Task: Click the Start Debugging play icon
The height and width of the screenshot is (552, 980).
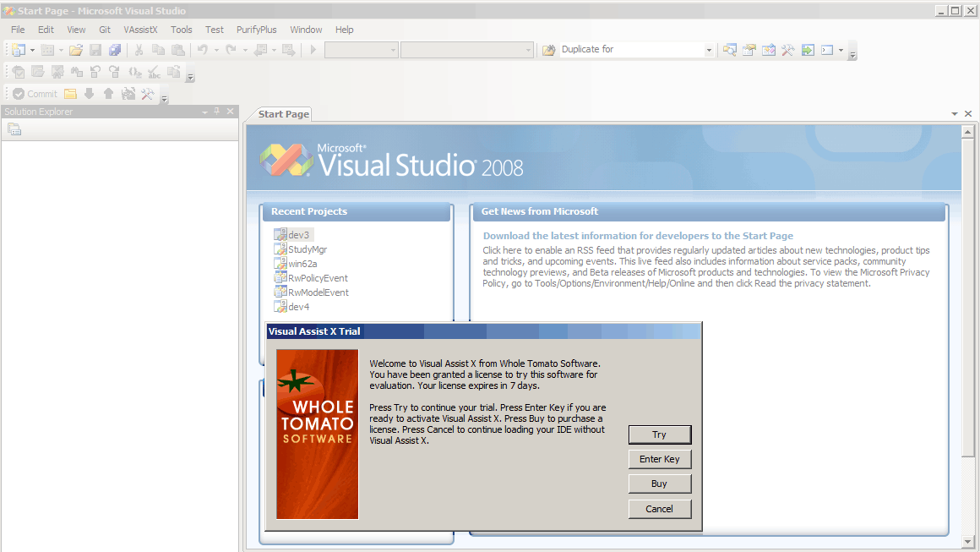Action: click(x=313, y=50)
